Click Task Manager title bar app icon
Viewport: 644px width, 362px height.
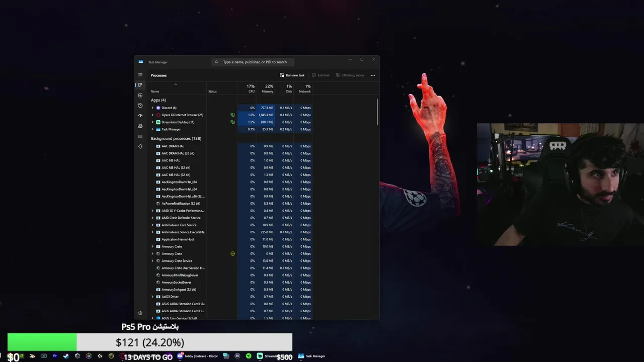141,62
